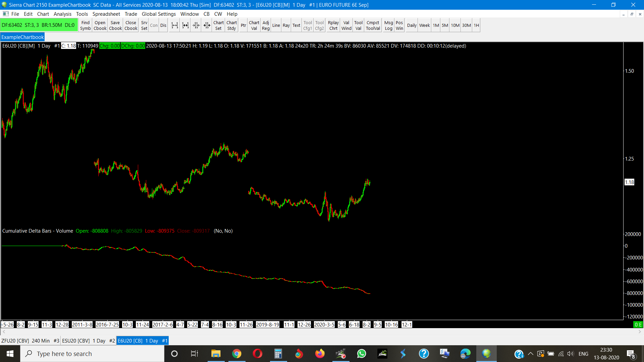The width and height of the screenshot is (644, 362).
Task: Click the Save Cbook button
Action: pos(115,25)
